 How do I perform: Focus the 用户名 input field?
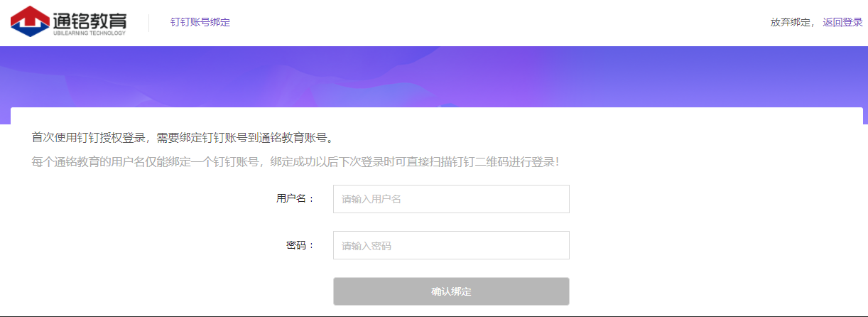451,199
